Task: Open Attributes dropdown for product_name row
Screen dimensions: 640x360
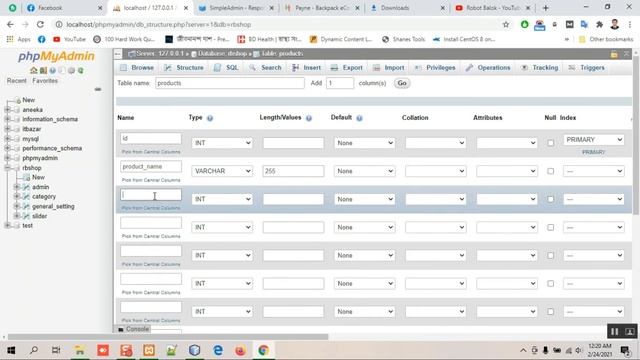Action: [507, 171]
